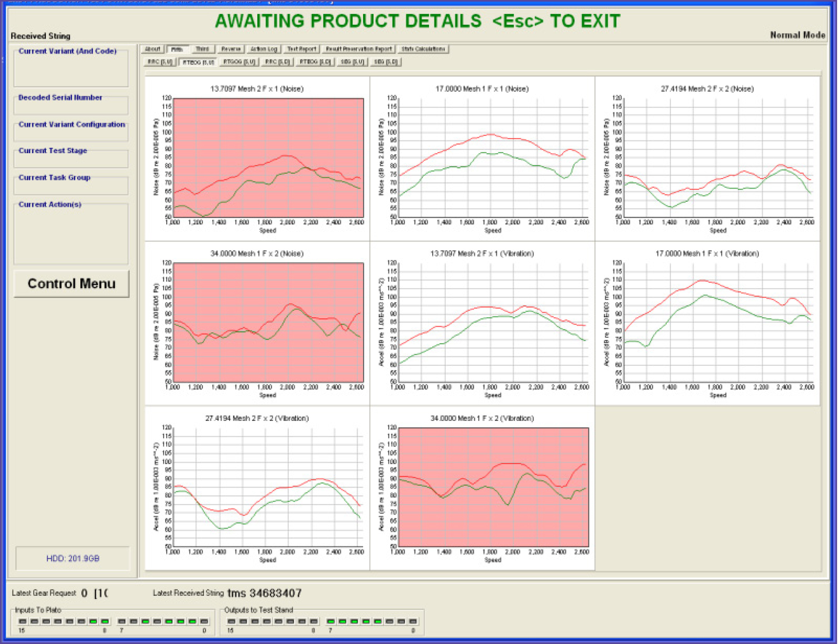Select the Result Preservation Report tab

(x=359, y=49)
